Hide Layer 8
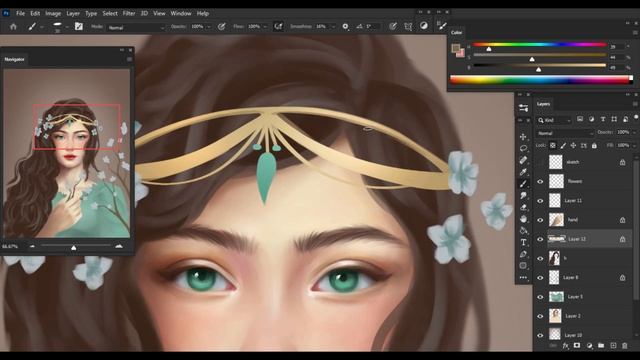This screenshot has width=640, height=360. click(x=540, y=278)
